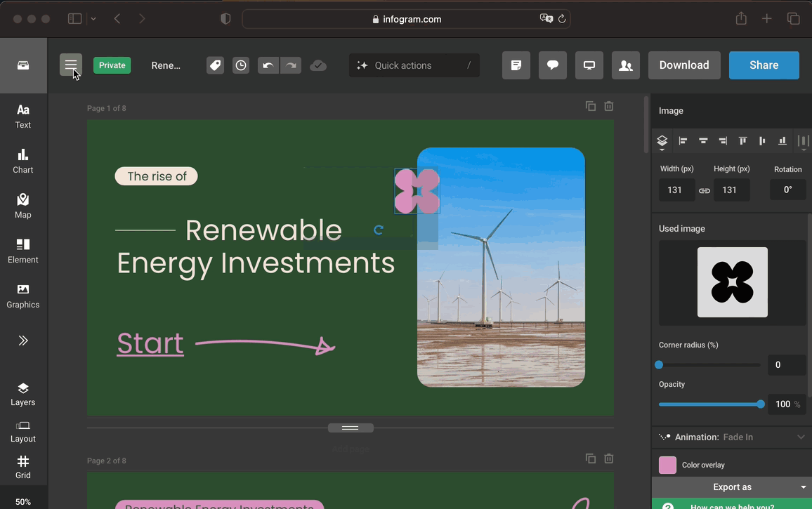Click the Corner radius value box
The width and height of the screenshot is (812, 509).
[x=785, y=365]
